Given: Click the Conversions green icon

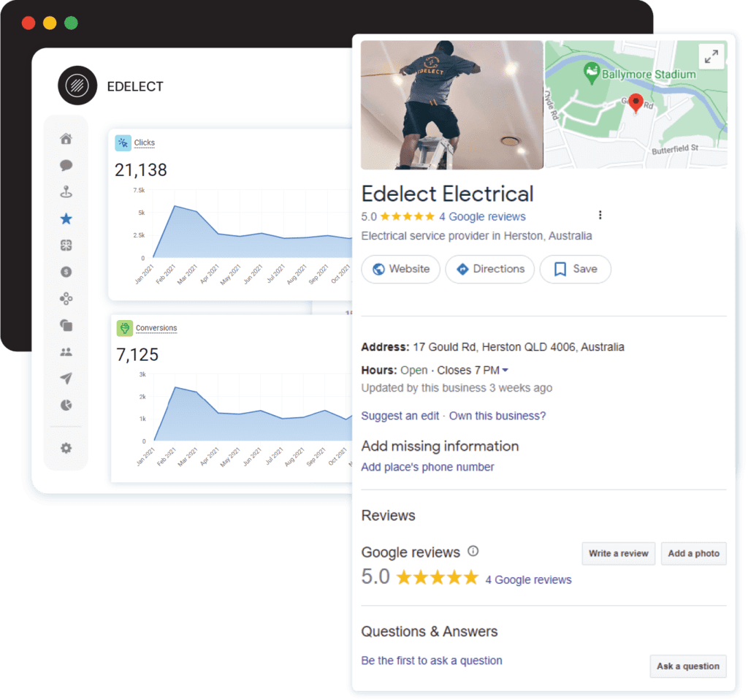Looking at the screenshot, I should click(x=124, y=328).
